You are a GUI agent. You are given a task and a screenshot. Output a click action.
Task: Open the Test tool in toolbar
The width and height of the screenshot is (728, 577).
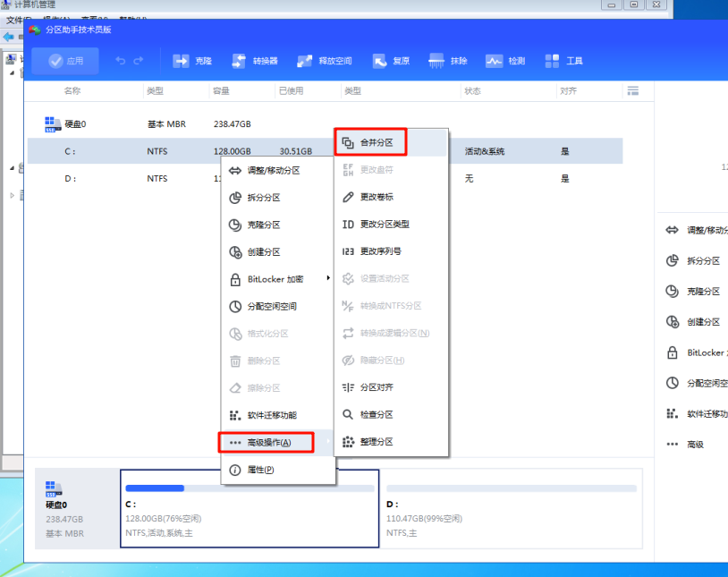pos(505,61)
